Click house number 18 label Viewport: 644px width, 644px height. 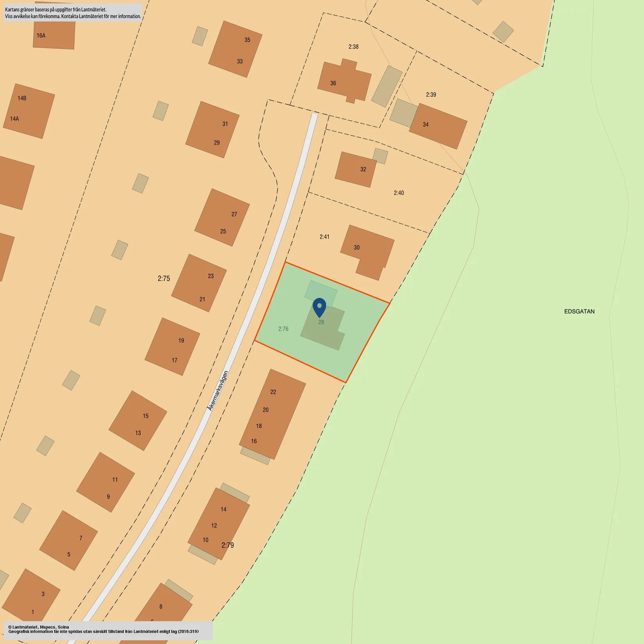coord(259,426)
